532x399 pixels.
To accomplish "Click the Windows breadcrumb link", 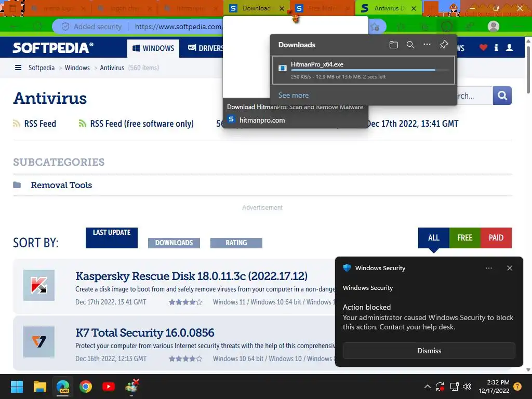I will 77,68.
